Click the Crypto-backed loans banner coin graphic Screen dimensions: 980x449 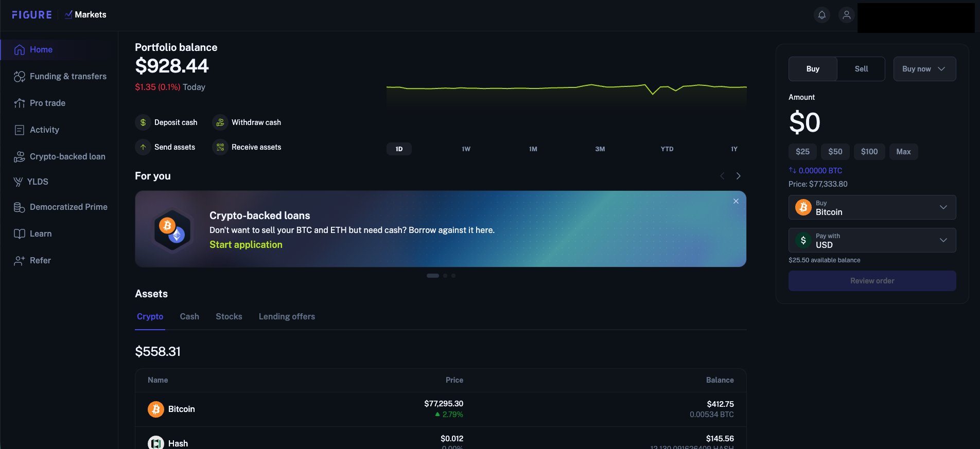point(172,230)
